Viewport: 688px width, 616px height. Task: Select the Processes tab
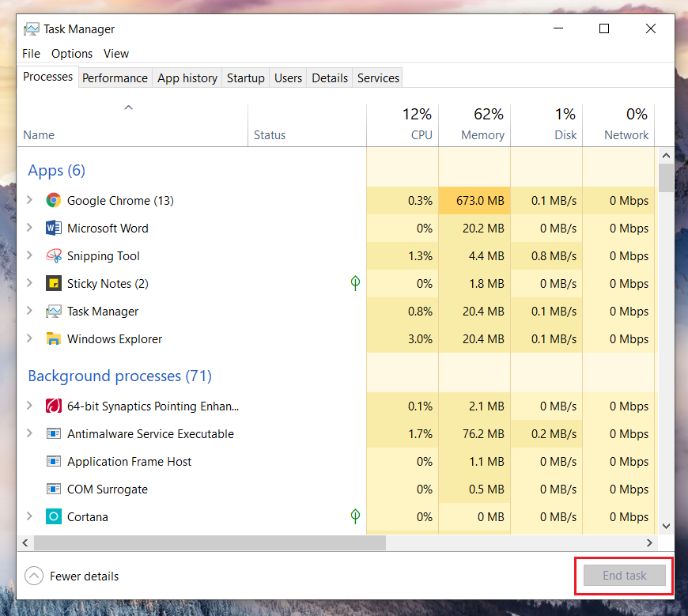(x=47, y=77)
